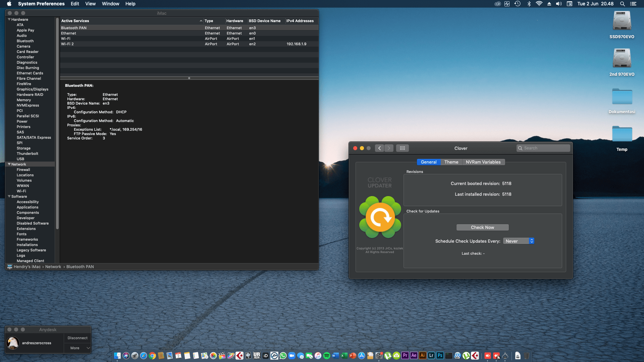
Task: Open Spotlight search magnifier in menu bar
Action: tap(622, 4)
